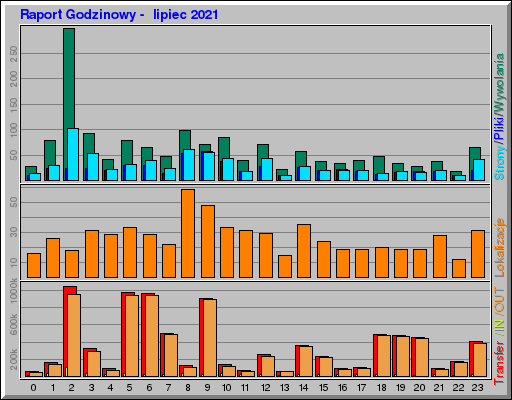Image resolution: width=512 pixels, height=400 pixels.
Task: Click hour label 20 on x-axis
Action: [419, 388]
